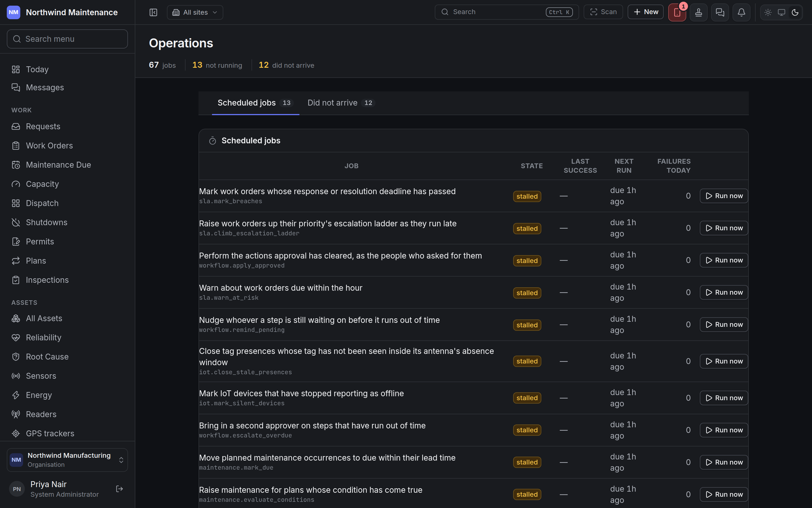Go to Work Orders
Screen dimensions: 812x508
[67, 145]
